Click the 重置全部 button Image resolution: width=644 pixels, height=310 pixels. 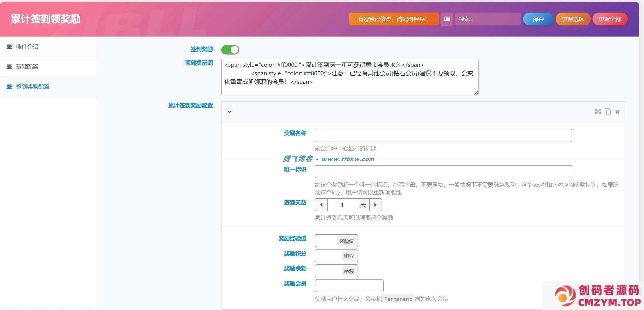pyautogui.click(x=610, y=19)
